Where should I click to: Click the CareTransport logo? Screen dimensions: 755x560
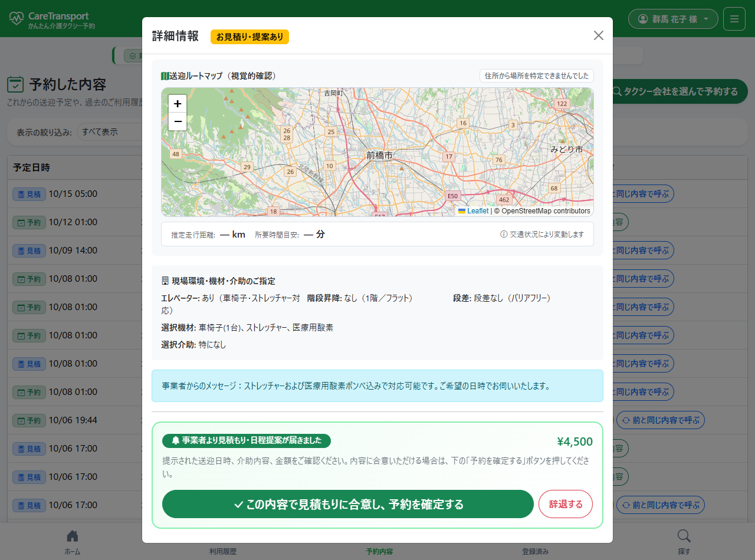[x=52, y=20]
